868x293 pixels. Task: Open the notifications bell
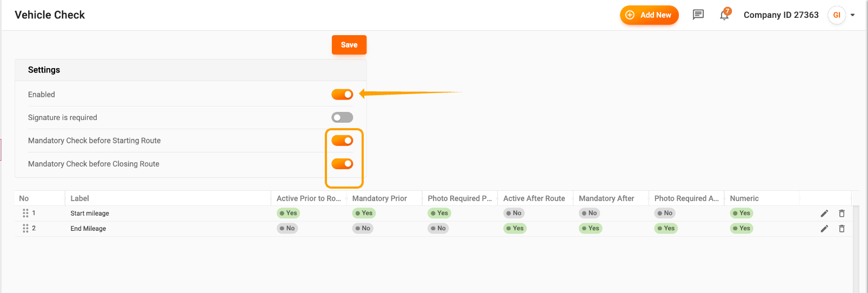pyautogui.click(x=724, y=15)
